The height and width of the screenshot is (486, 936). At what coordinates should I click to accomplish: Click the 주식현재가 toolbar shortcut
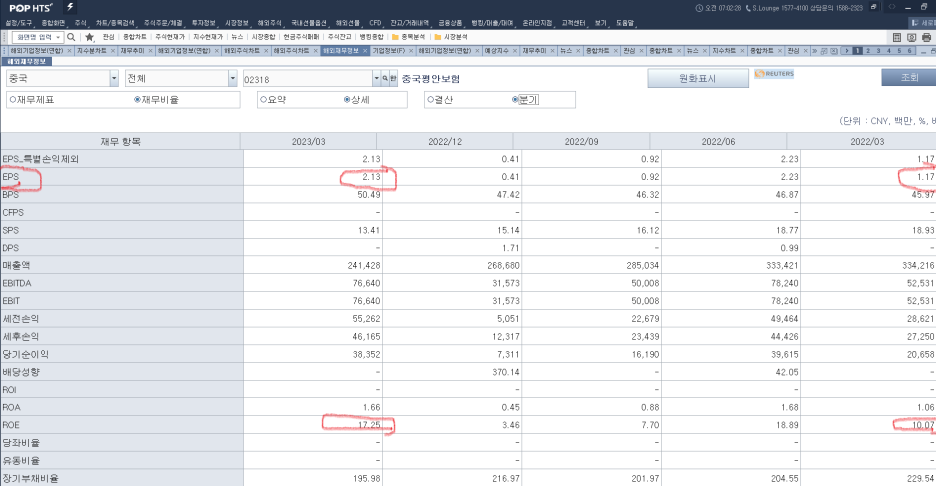[x=170, y=37]
